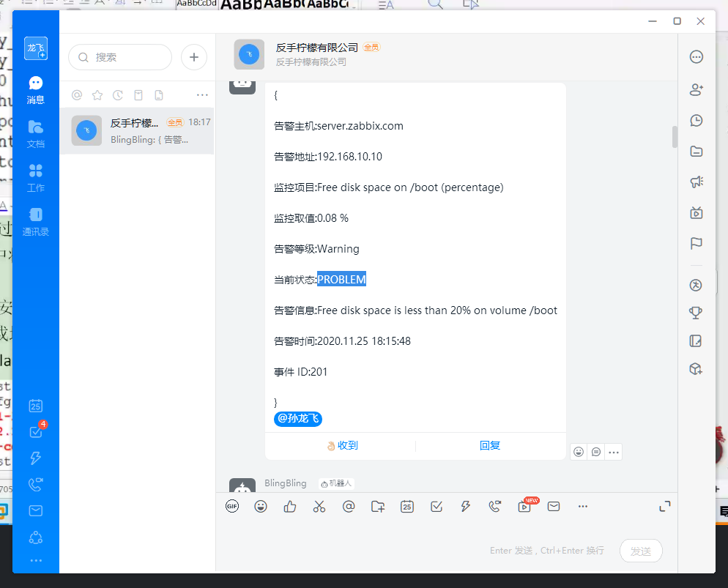Click the @孙龙飞 mention tag
The image size is (728, 588).
pos(298,419)
